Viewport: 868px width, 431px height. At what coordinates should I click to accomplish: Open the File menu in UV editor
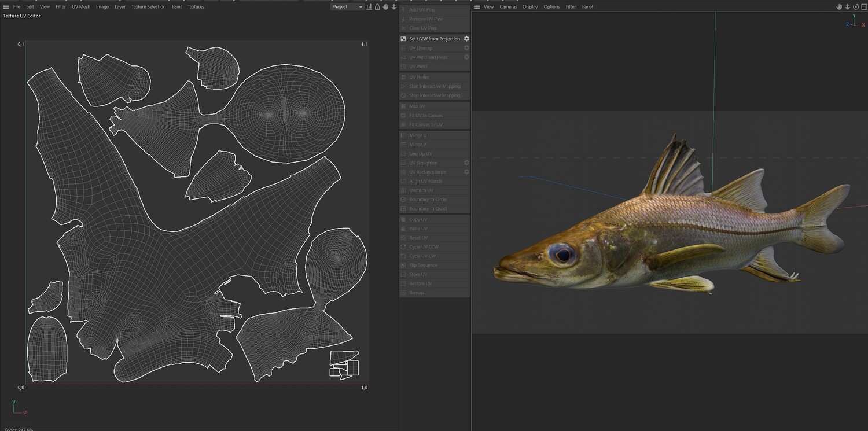pos(16,7)
